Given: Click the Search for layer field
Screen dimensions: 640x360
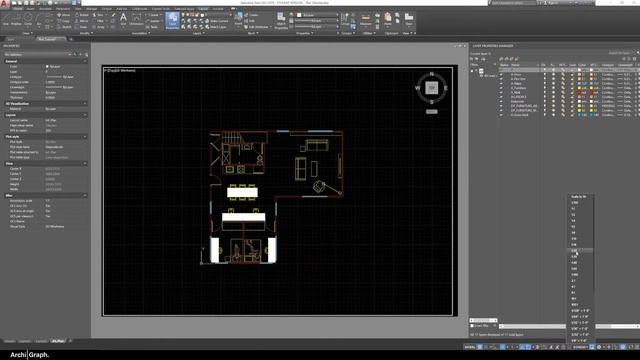Looking at the screenshot, I should coord(620,53).
